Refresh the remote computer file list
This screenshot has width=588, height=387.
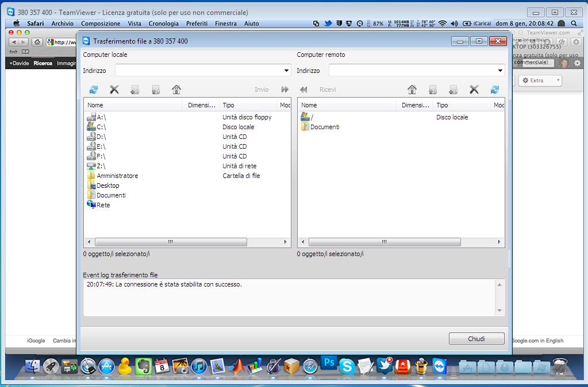tap(494, 90)
